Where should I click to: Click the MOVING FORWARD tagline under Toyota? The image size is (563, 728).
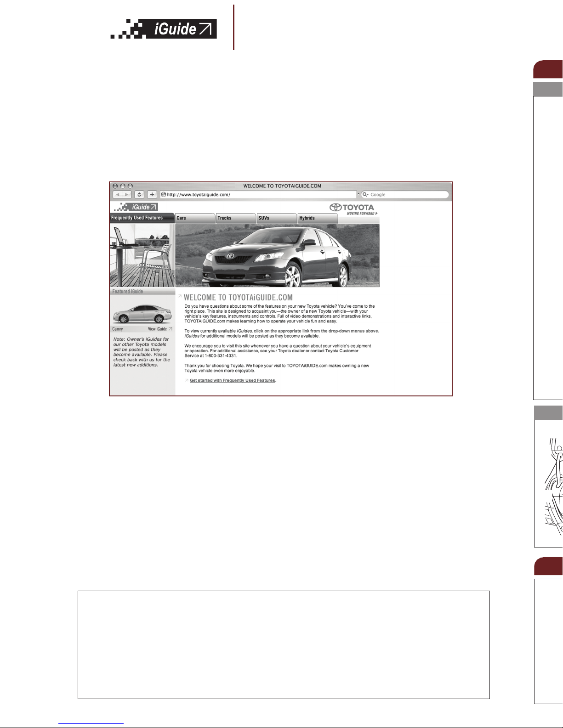[362, 214]
